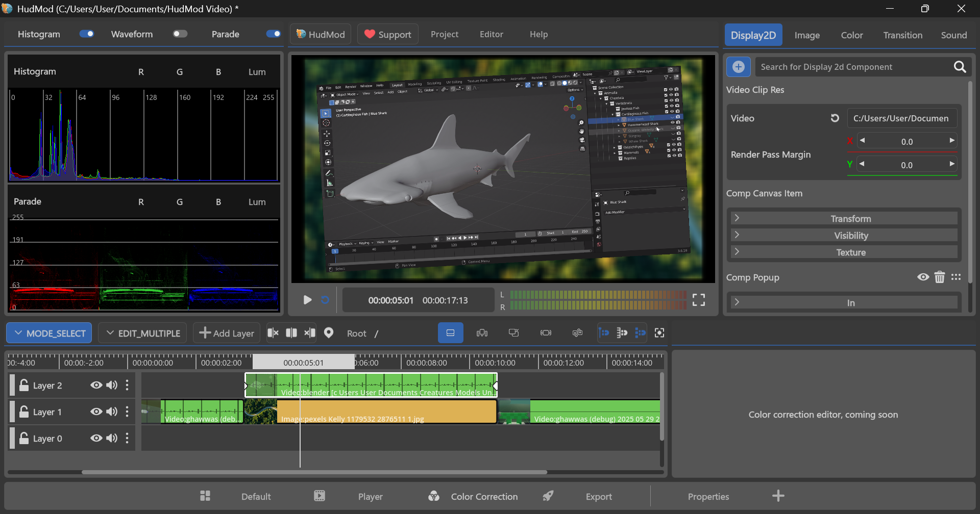Screen dimensions: 980x514
Task: Click the split clip icon in timeline toolbar
Action: [291, 333]
